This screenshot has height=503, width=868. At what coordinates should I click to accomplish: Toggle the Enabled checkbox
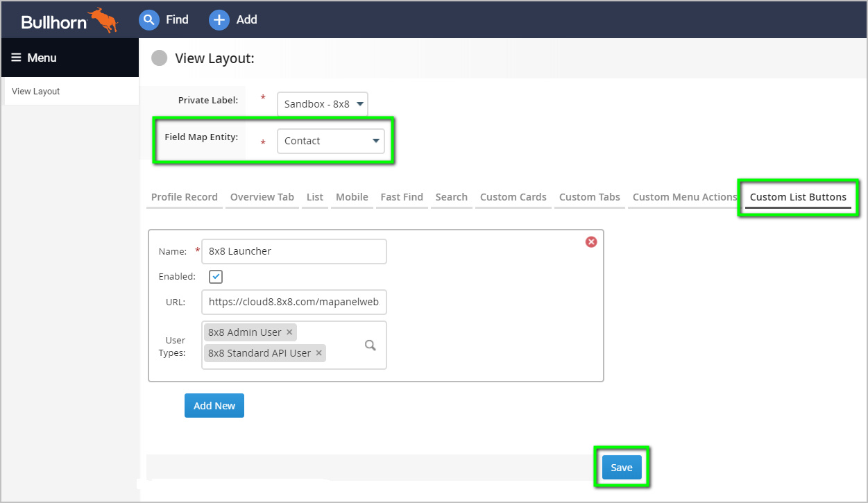point(216,277)
